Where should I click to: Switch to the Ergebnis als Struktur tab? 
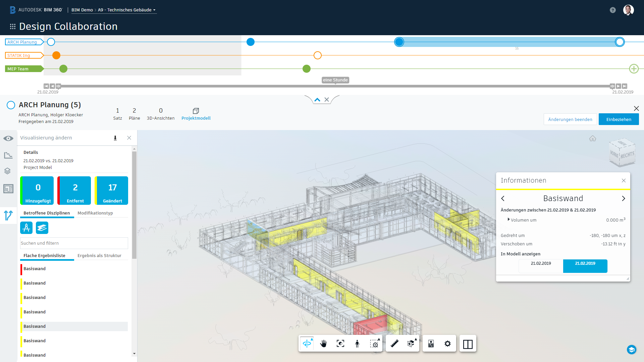99,255
